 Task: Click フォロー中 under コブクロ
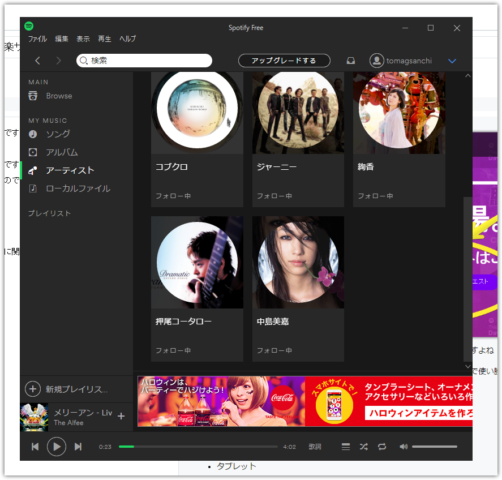[x=173, y=196]
